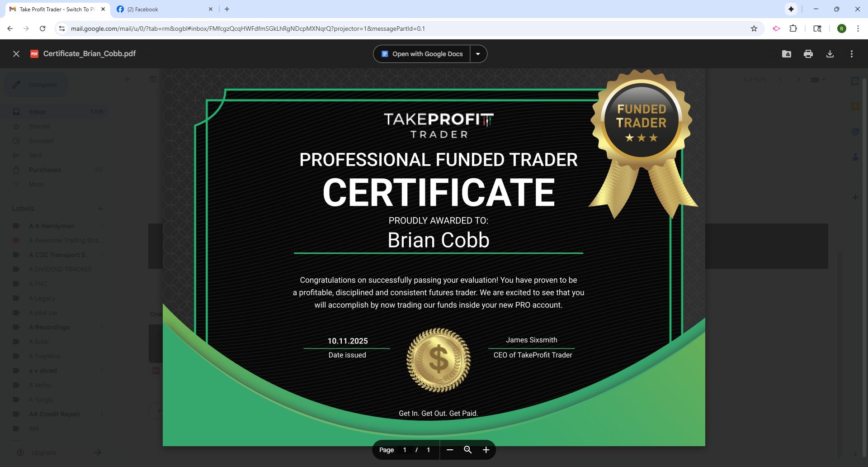Click the Upgrade link in Gmail sidebar

click(44, 453)
